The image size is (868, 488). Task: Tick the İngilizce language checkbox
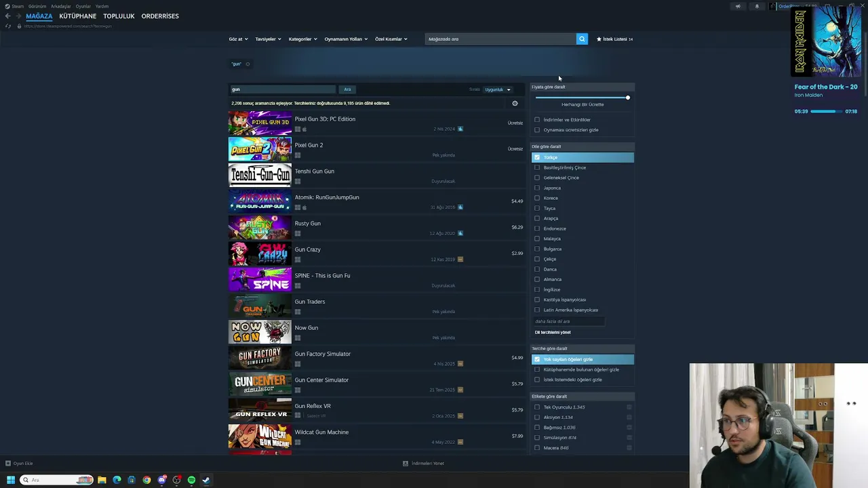point(537,289)
